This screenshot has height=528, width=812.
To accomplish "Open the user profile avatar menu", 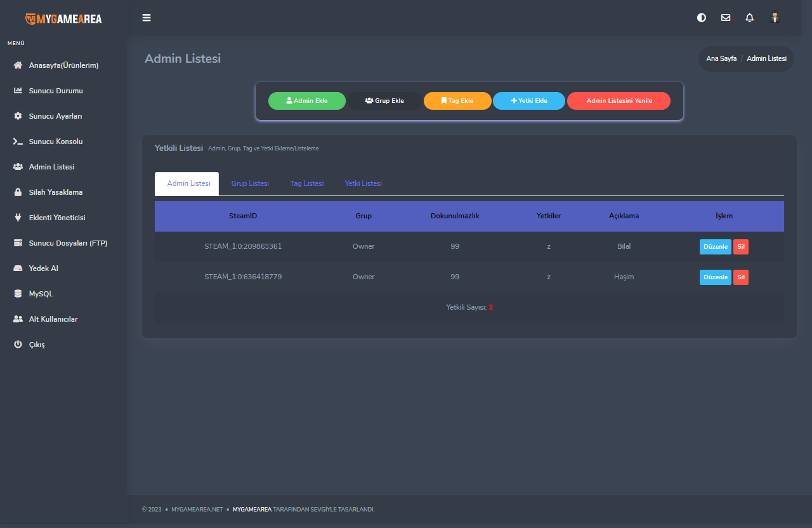I will 775,18.
